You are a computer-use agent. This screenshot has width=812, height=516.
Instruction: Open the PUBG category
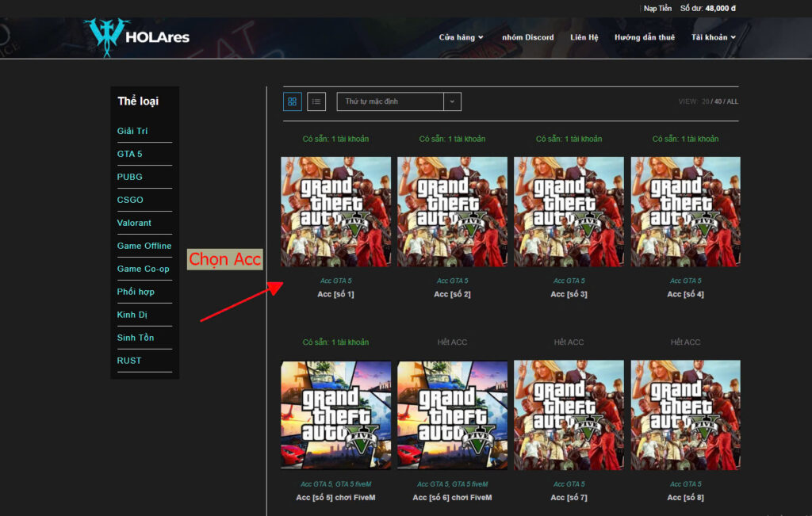click(129, 177)
